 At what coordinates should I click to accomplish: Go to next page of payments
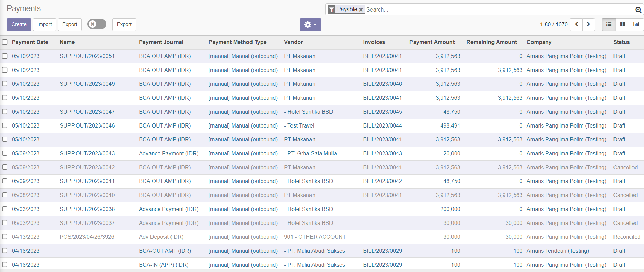click(588, 24)
